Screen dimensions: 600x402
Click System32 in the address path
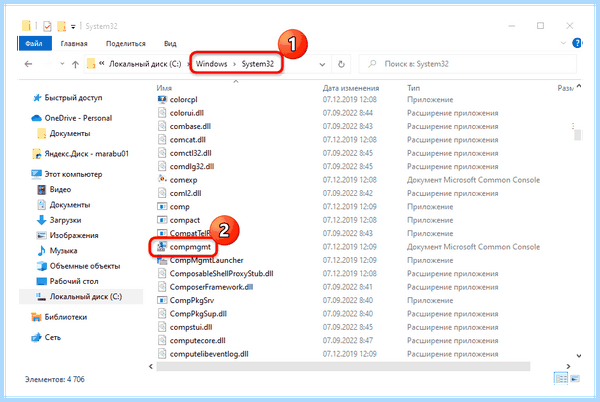pos(258,64)
